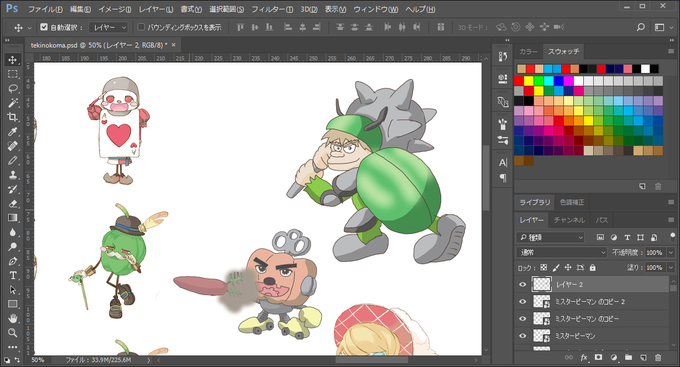This screenshot has width=680, height=367.
Task: Open the Character panel icon
Action: [x=503, y=163]
